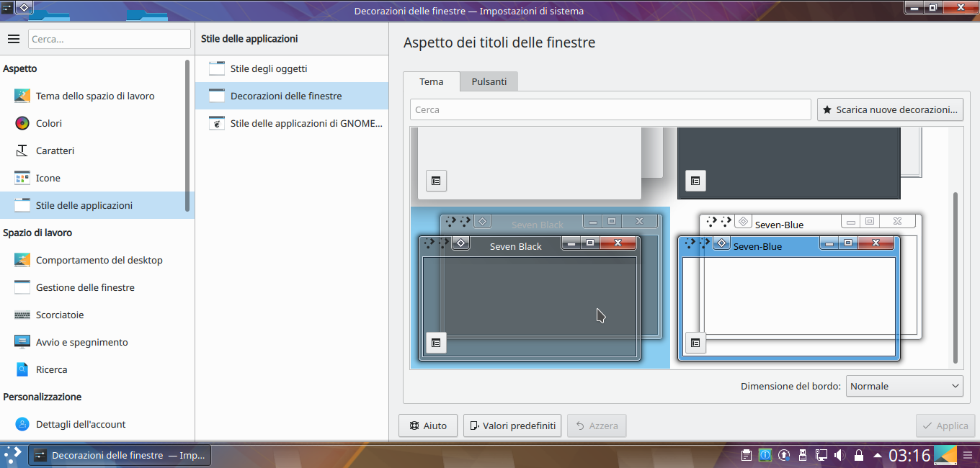This screenshot has height=468, width=980.
Task: Click Valori predefiniti button
Action: click(x=512, y=426)
